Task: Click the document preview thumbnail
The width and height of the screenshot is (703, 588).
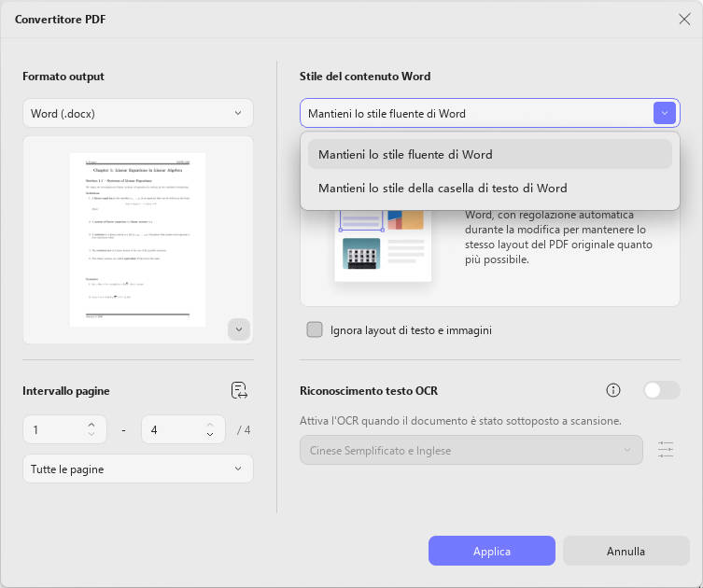Action: point(137,240)
